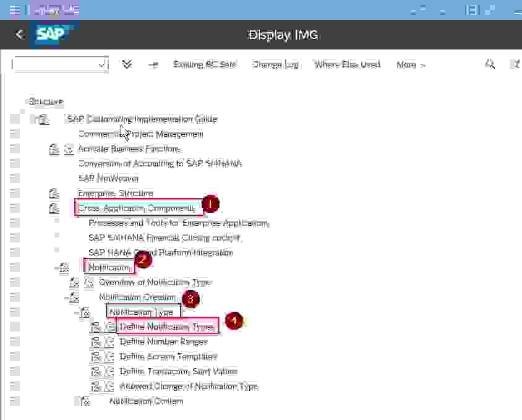Open documentation icon for Define Number Ranges
522x420 pixels.
[96, 342]
